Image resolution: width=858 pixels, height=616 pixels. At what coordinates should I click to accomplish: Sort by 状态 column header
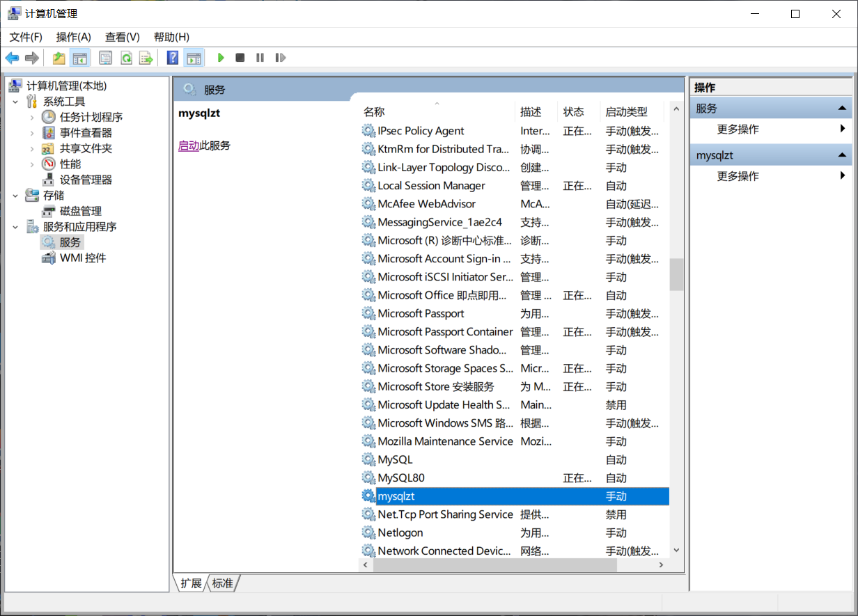pos(579,111)
